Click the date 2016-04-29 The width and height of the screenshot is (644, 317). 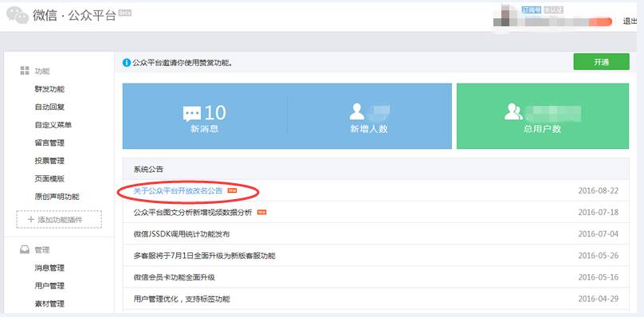(598, 299)
